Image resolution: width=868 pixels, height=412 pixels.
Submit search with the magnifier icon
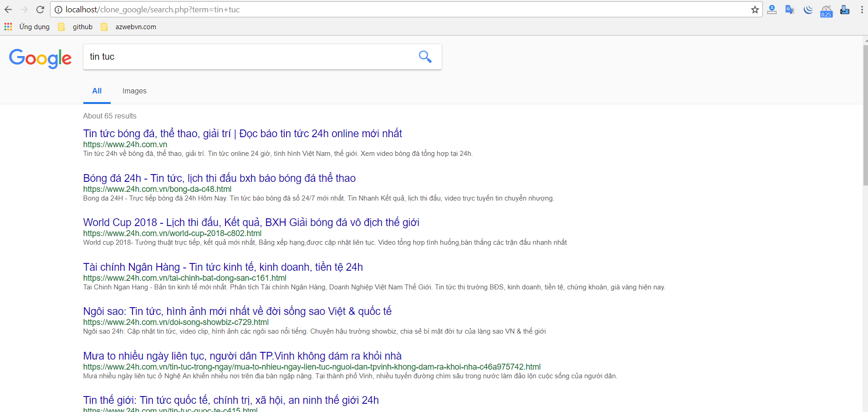[x=425, y=57]
